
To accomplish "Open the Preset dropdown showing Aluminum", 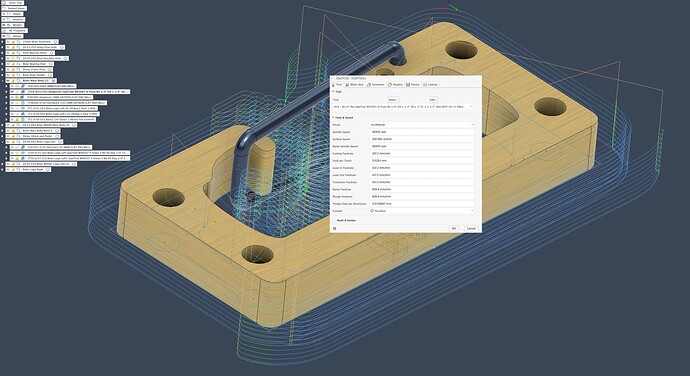I will click(x=422, y=125).
